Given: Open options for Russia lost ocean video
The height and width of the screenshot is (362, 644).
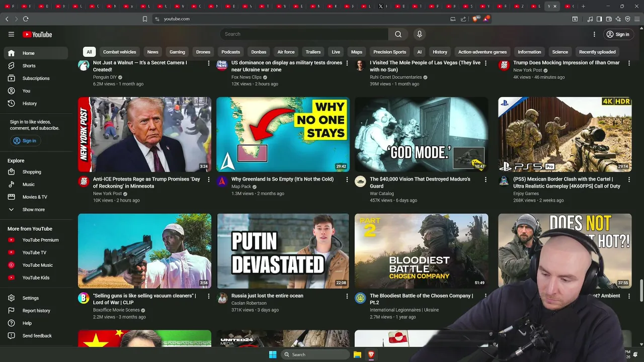Looking at the screenshot, I should point(347,296).
